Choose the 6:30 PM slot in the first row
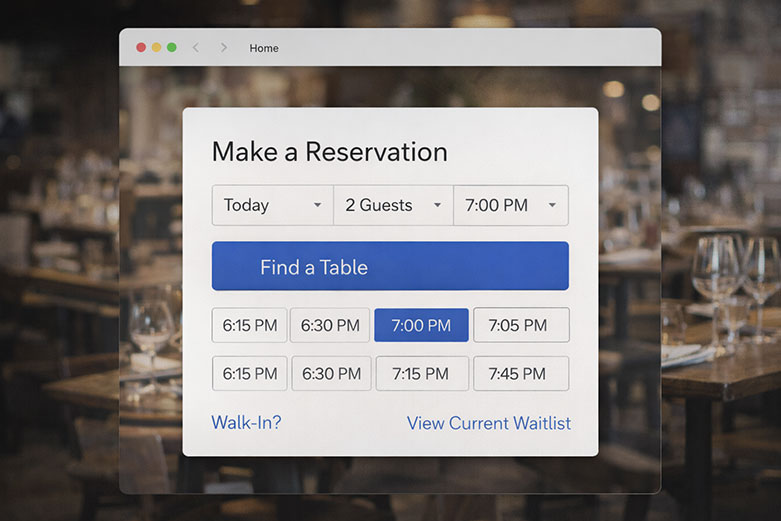 click(330, 325)
